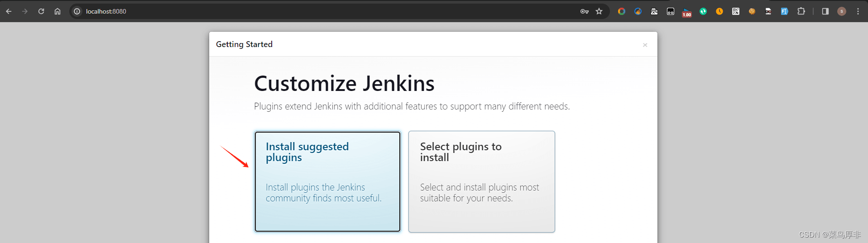Screen dimensions: 868x243
Task: Open the cookie editor extension
Action: (752, 11)
